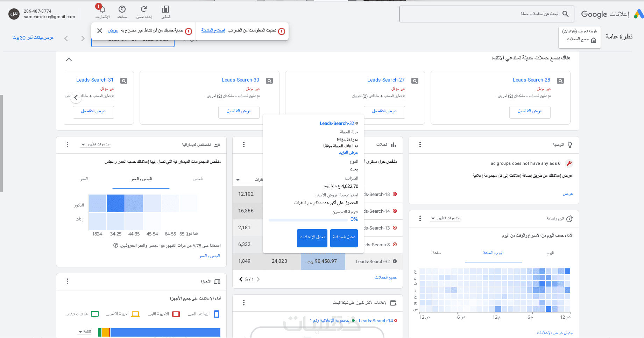Screen dimensions: 644x338
Task: Open more options on الحملات card
Action: click(244, 145)
